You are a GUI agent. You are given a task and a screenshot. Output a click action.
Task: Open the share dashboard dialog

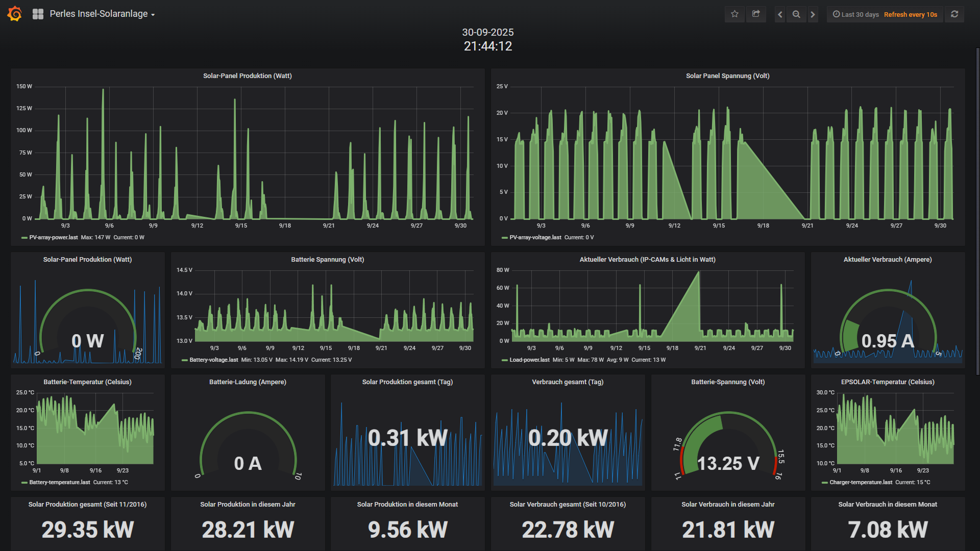click(x=756, y=14)
